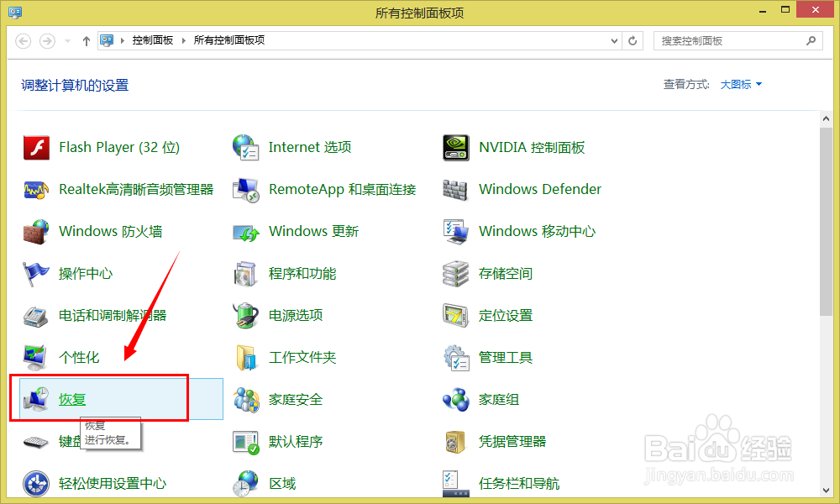Open the NVIDIA 控制面板 icon
The width and height of the screenshot is (840, 504).
point(456,147)
